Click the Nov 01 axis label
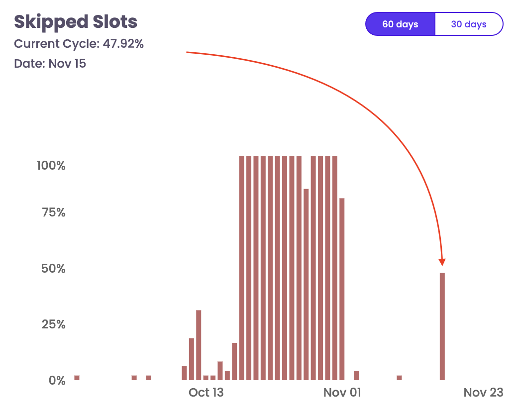The height and width of the screenshot is (420, 517). (342, 393)
